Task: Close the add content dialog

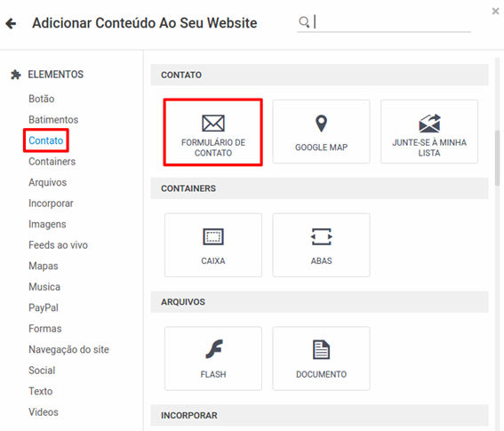Action: [x=495, y=12]
